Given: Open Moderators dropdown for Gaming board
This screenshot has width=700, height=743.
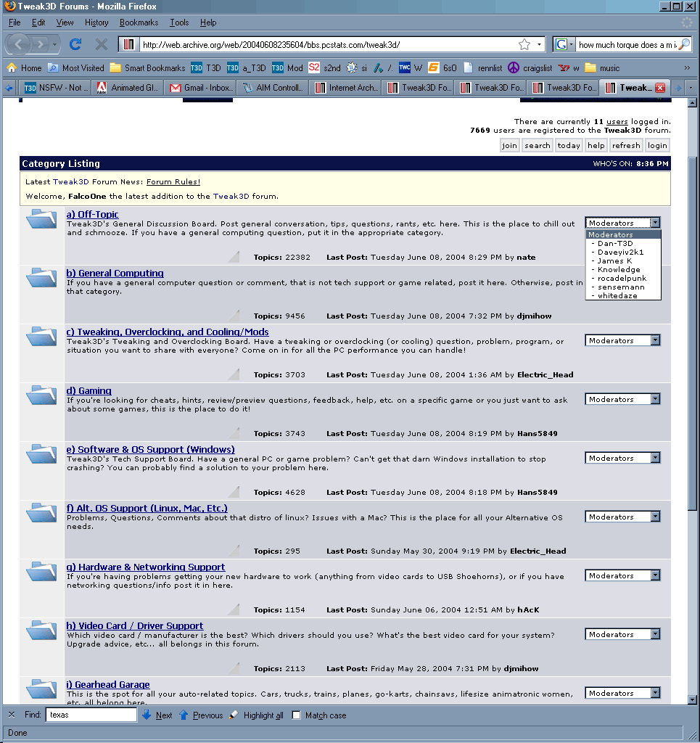Looking at the screenshot, I should pyautogui.click(x=623, y=399).
